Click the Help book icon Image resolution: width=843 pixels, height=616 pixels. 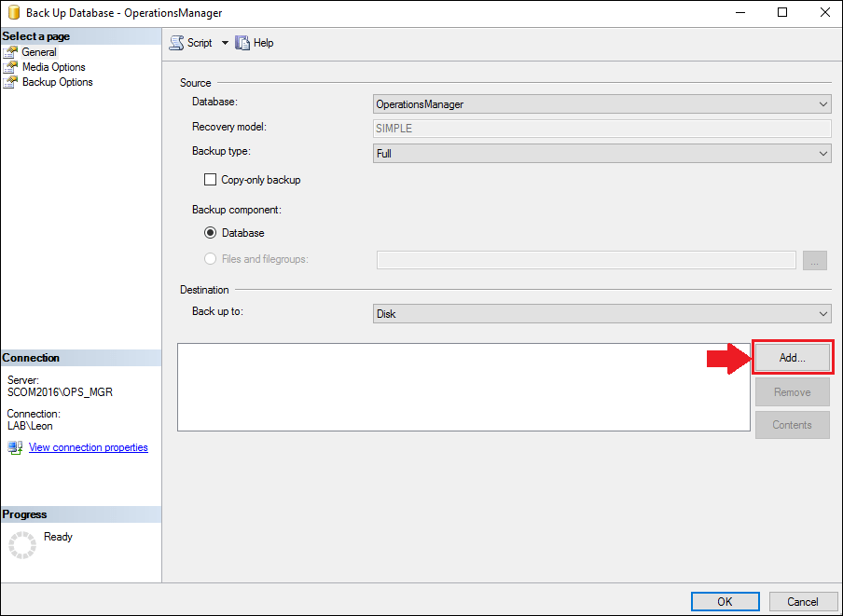pos(242,43)
